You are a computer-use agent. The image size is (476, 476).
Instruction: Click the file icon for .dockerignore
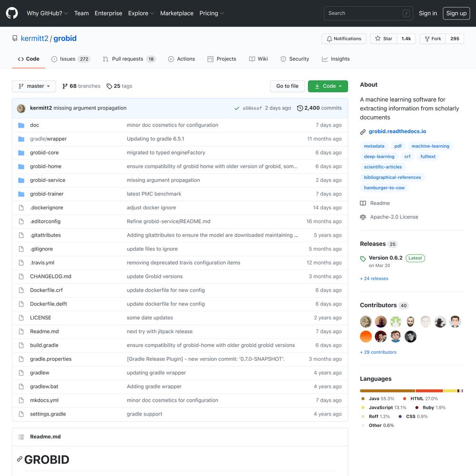(21, 208)
